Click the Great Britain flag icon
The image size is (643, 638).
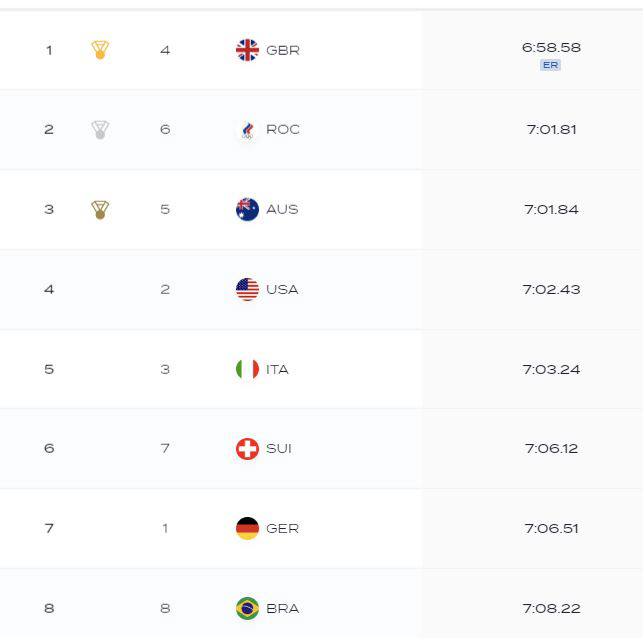click(247, 50)
